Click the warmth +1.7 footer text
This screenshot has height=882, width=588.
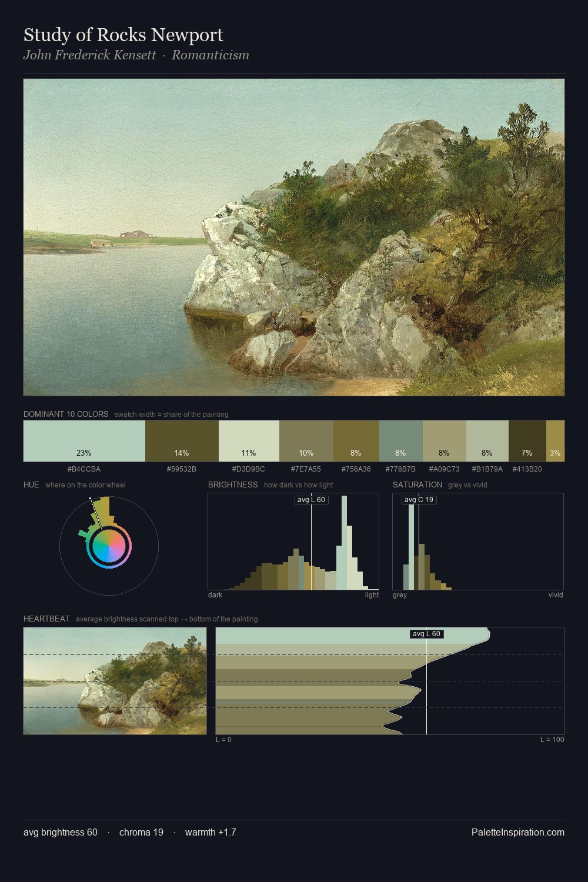click(211, 832)
